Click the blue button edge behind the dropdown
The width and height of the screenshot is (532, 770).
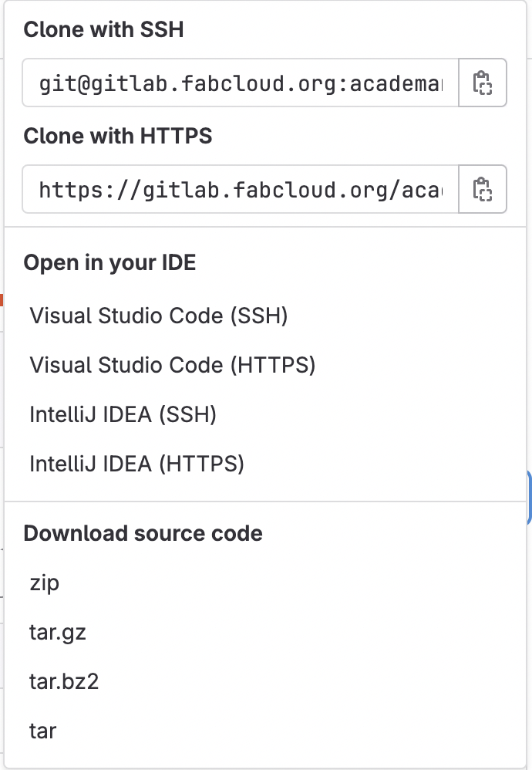[530, 497]
